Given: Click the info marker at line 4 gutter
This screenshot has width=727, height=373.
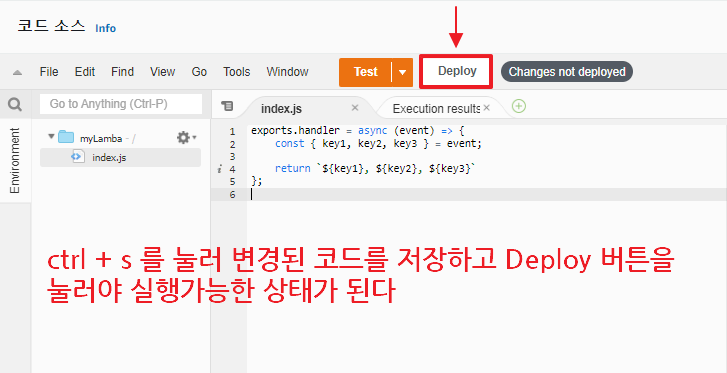Looking at the screenshot, I should [220, 169].
